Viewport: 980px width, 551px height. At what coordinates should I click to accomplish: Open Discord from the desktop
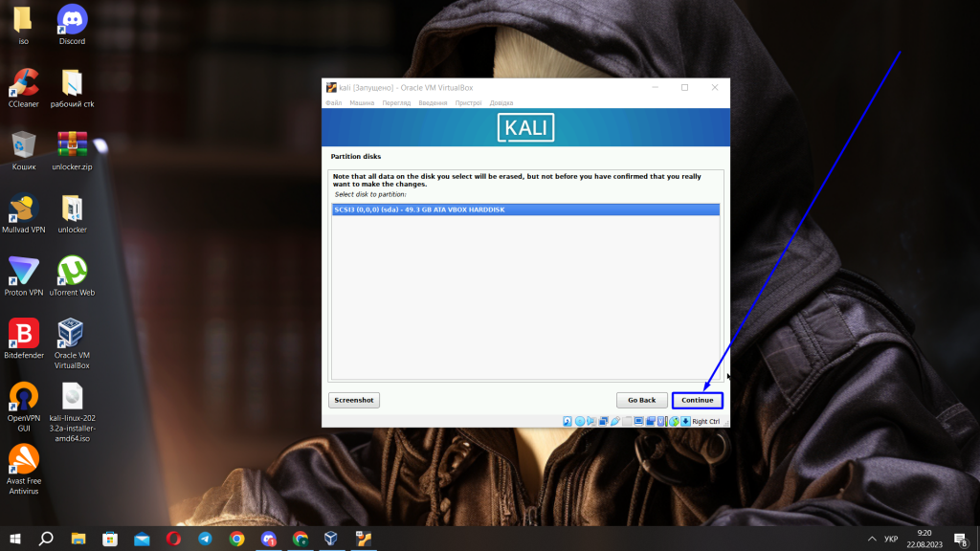[71, 17]
